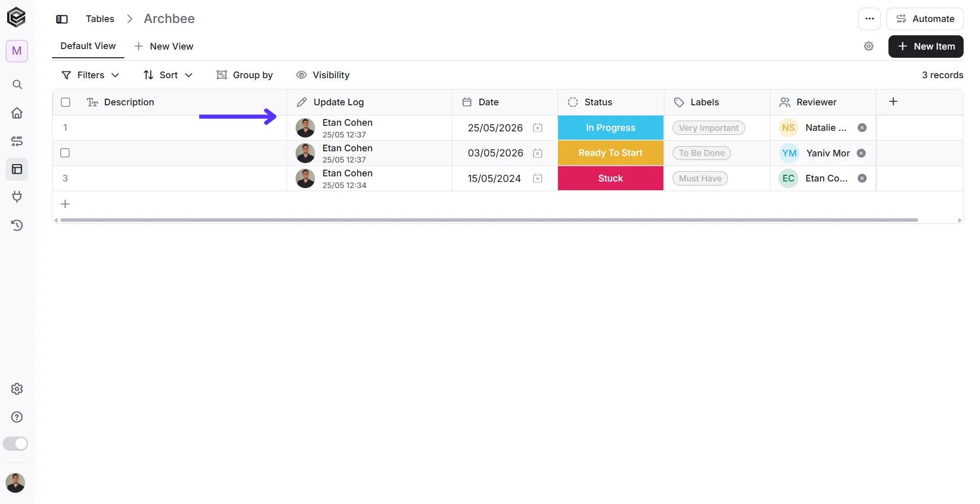Go to Home via the sidebar house icon

[17, 113]
